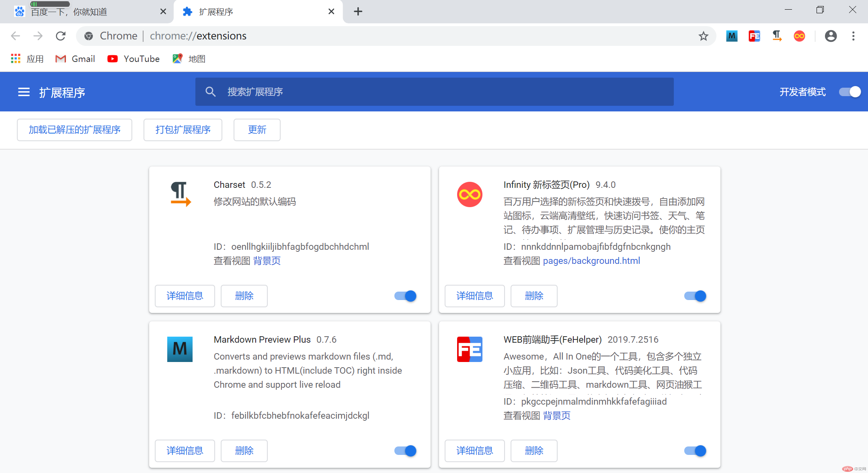
Task: Open FeHelper toolbar extension icon
Action: [754, 36]
